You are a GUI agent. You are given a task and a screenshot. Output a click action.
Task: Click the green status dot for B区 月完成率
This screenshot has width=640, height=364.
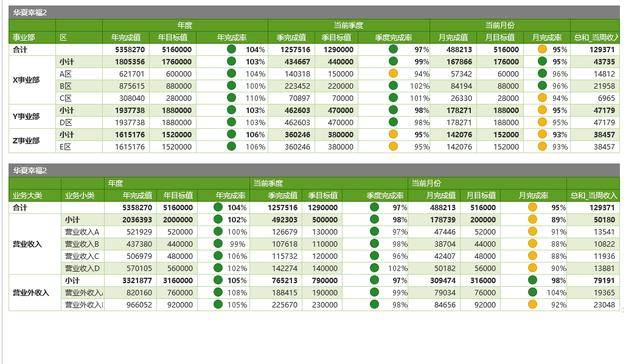[x=542, y=86]
